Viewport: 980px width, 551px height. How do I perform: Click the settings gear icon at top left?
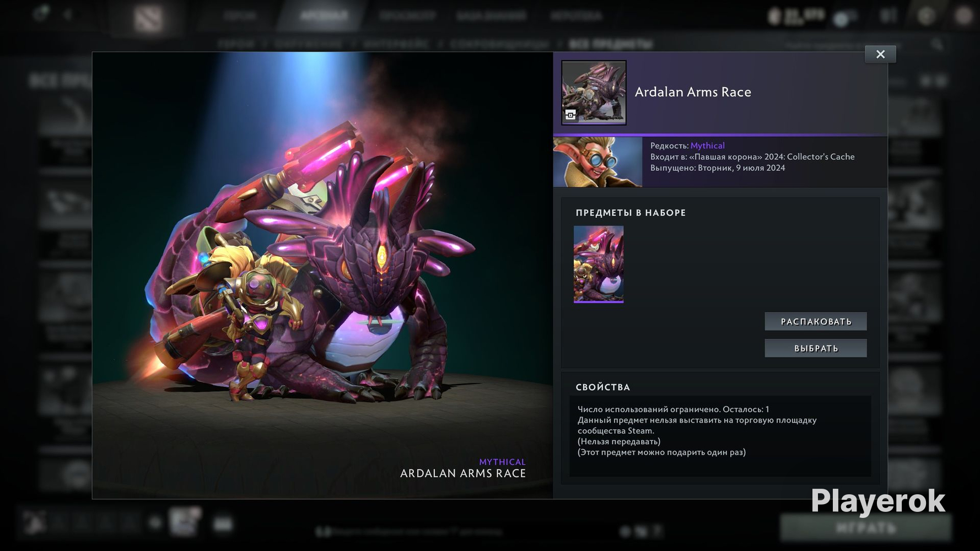click(x=40, y=14)
